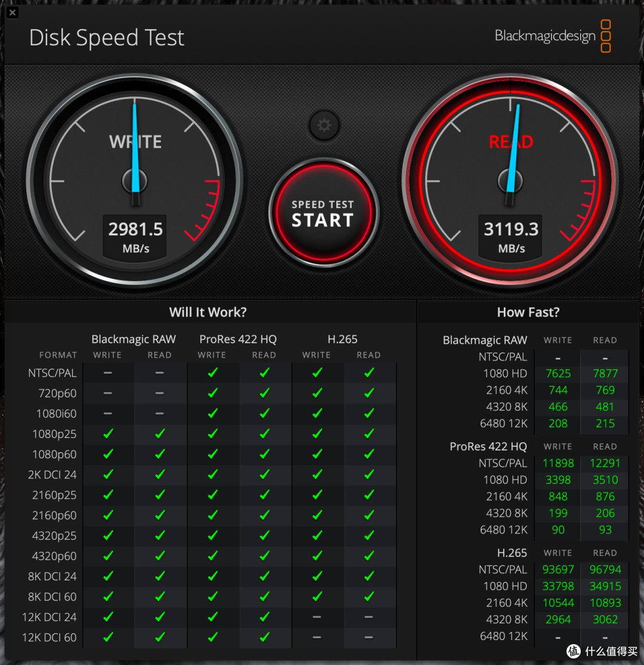644x665 pixels.
Task: Click the READ gauge dial
Action: (510, 181)
